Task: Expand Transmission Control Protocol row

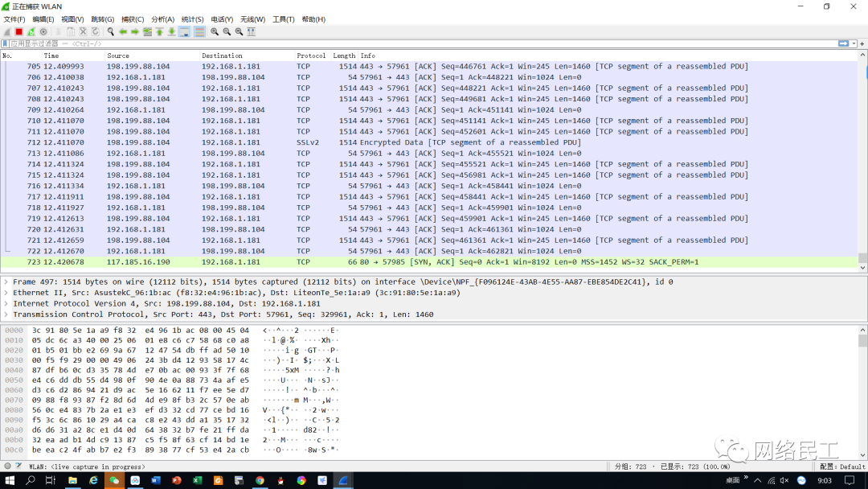Action: pyautogui.click(x=6, y=314)
